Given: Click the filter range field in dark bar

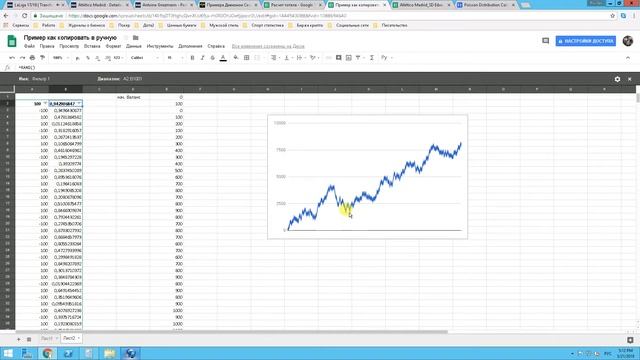Looking at the screenshot, I should coord(132,79).
